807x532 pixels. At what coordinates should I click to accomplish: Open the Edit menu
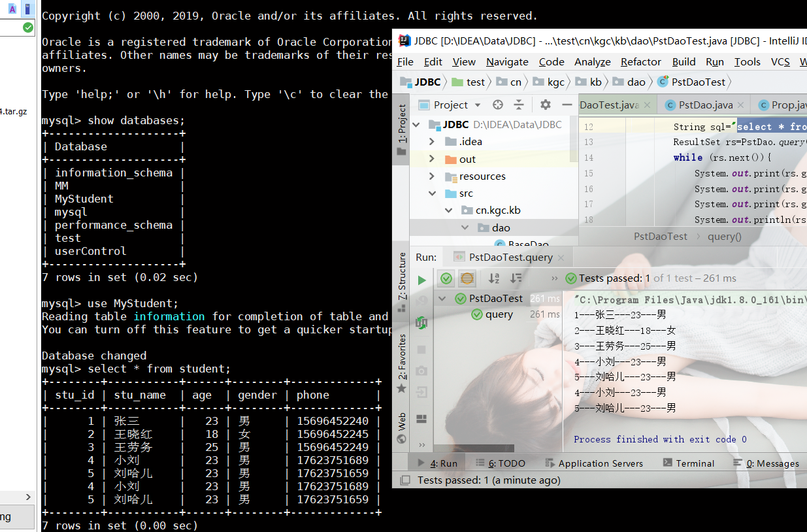[x=433, y=61]
